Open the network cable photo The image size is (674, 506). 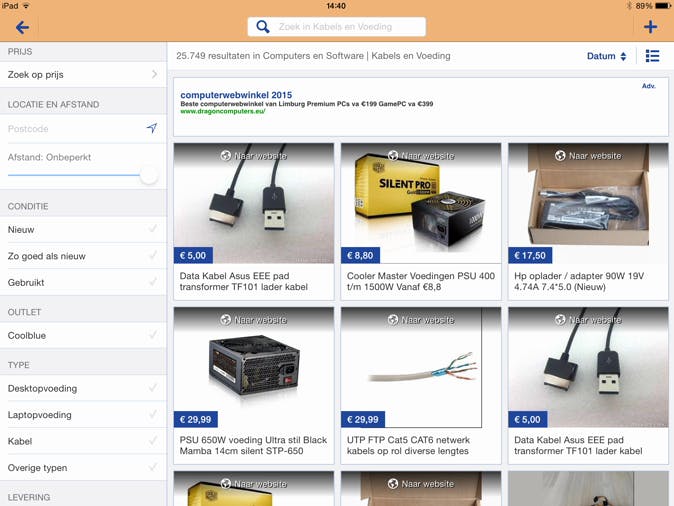tap(421, 367)
